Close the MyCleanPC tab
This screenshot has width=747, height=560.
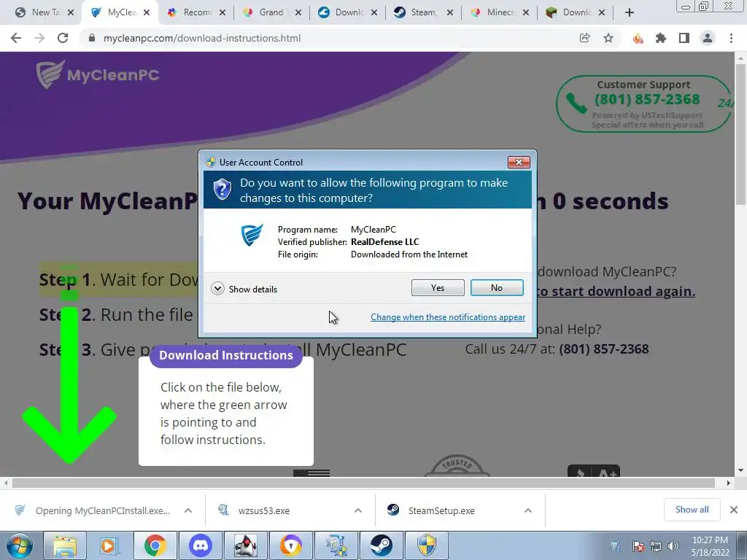[x=147, y=12]
